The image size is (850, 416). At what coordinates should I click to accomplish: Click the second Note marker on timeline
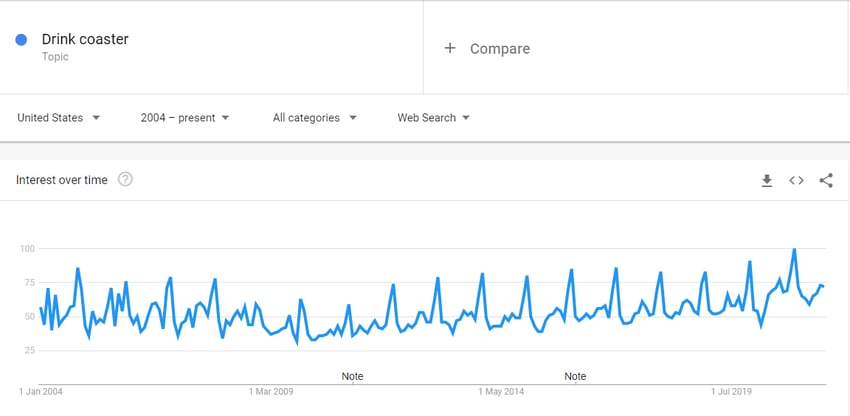tap(575, 376)
